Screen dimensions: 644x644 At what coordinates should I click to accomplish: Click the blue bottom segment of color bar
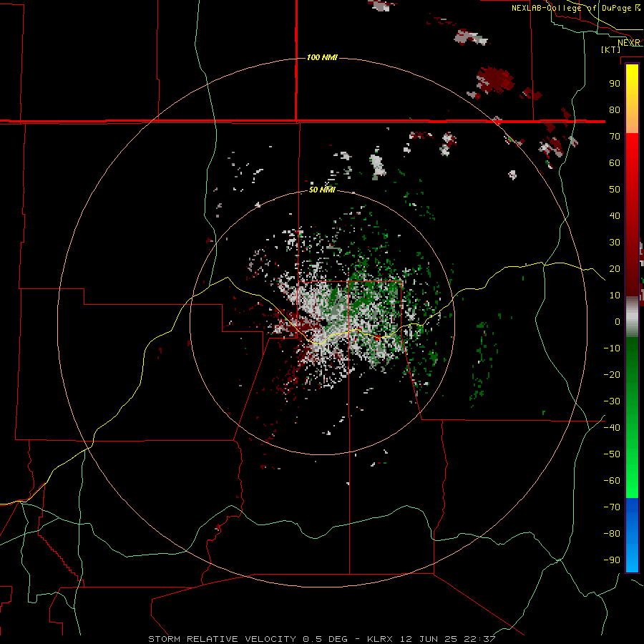(632, 535)
